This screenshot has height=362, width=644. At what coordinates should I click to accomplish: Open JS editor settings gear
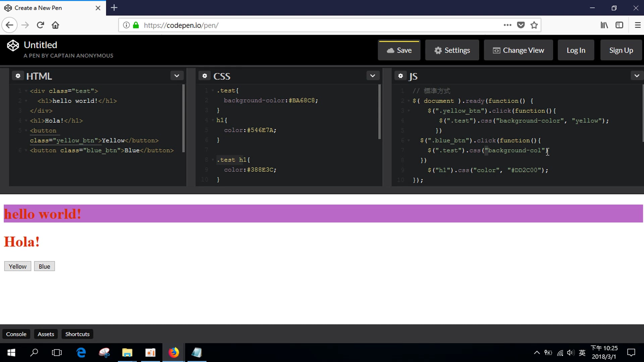pos(400,76)
